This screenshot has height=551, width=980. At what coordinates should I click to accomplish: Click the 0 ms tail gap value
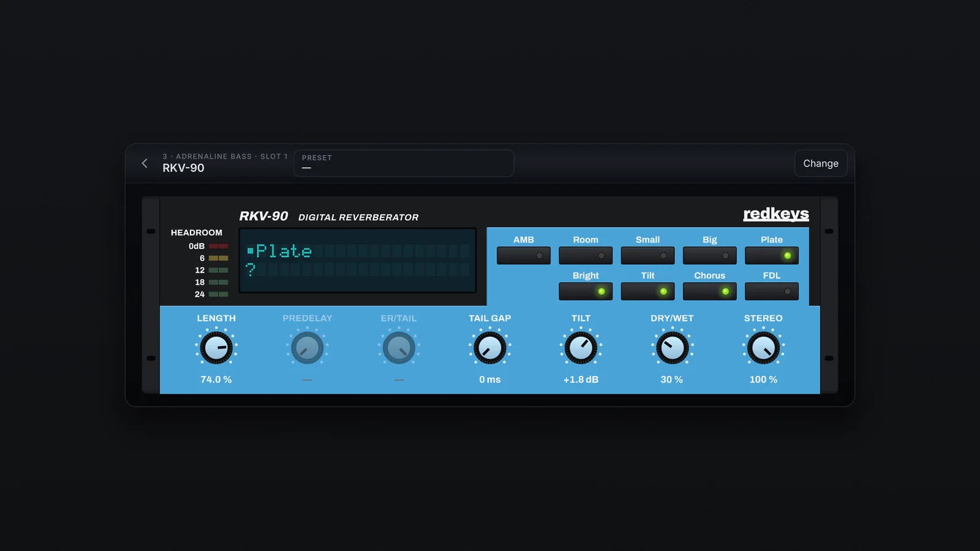[x=490, y=380]
